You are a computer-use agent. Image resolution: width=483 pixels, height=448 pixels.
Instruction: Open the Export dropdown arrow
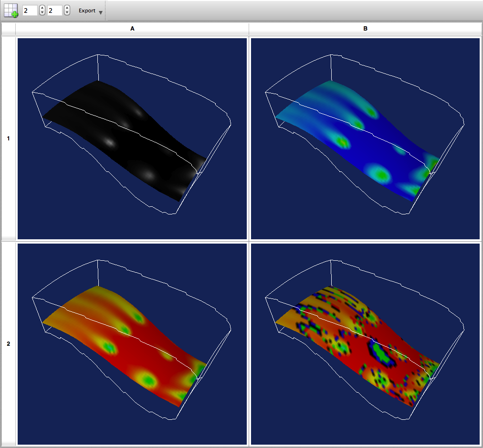(x=100, y=12)
